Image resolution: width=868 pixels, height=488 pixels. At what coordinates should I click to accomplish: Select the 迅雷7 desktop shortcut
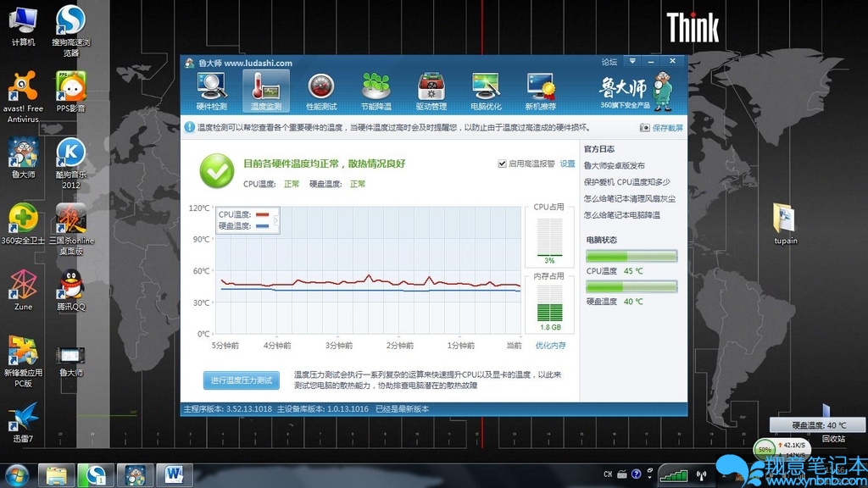(x=23, y=423)
